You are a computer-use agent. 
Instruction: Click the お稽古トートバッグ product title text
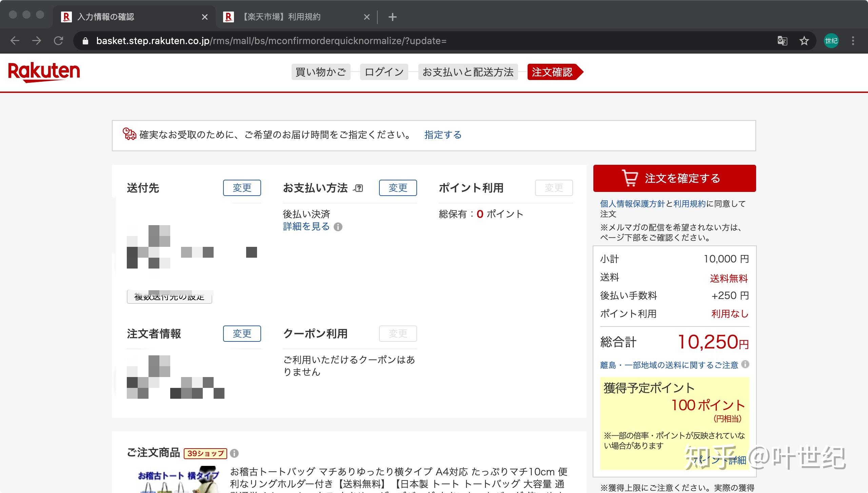(399, 480)
